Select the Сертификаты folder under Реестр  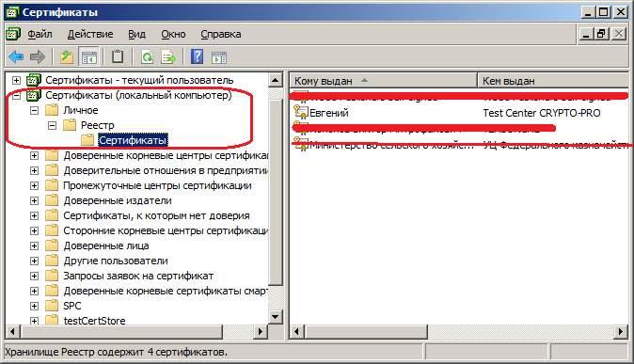[x=133, y=140]
